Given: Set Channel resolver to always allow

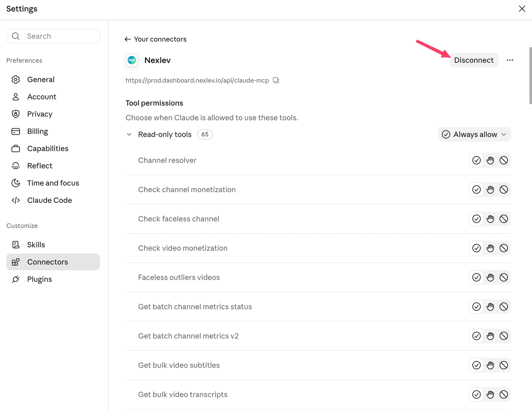Looking at the screenshot, I should click(476, 160).
